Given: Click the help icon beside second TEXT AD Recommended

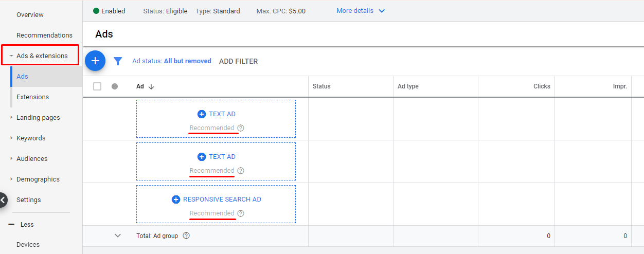Looking at the screenshot, I should pyautogui.click(x=241, y=171).
